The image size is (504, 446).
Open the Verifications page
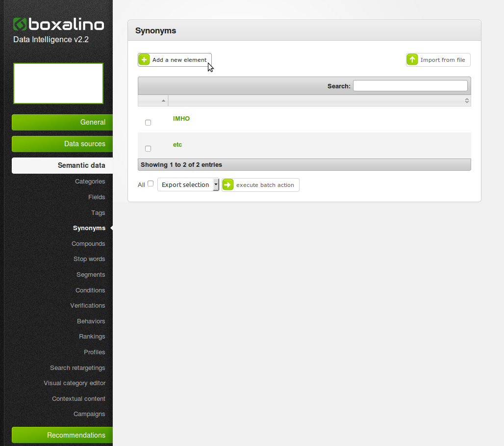88,306
